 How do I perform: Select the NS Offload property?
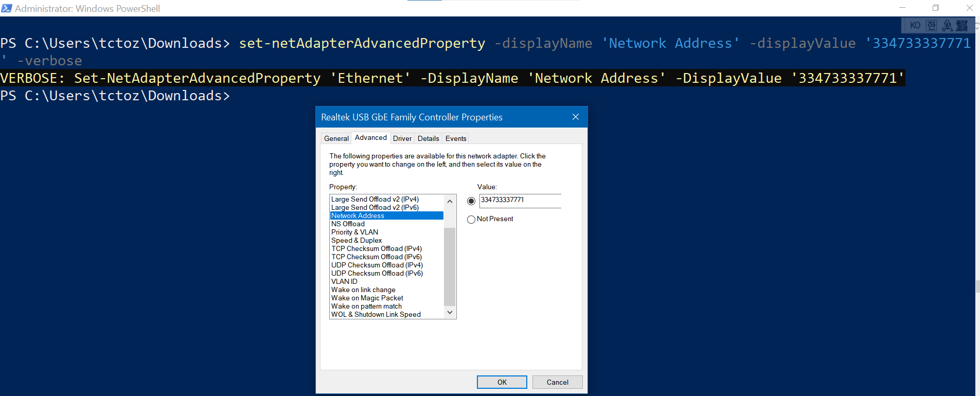pos(387,224)
